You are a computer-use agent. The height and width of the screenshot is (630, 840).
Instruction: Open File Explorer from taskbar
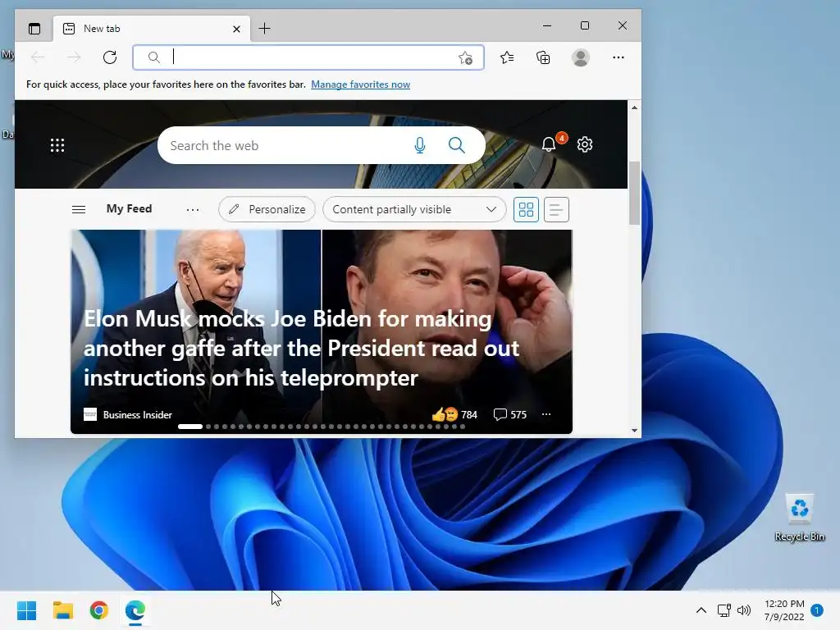coord(63,610)
